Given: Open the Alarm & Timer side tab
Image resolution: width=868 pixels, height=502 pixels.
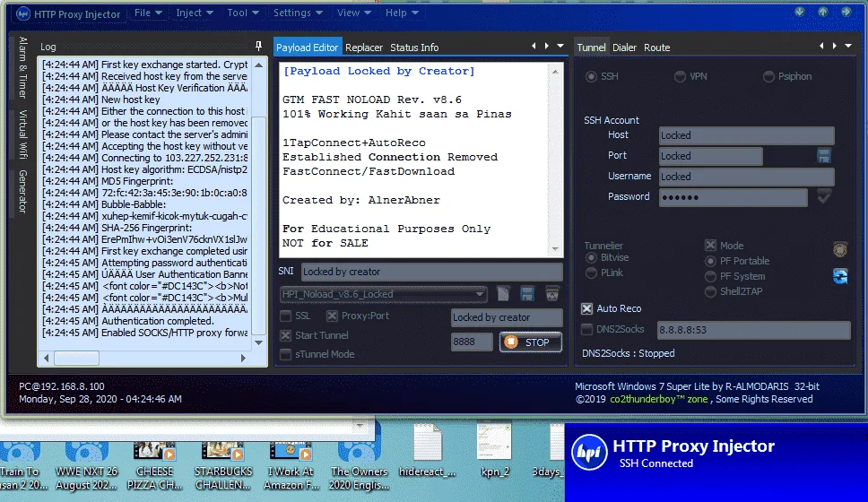Looking at the screenshot, I should [x=22, y=67].
